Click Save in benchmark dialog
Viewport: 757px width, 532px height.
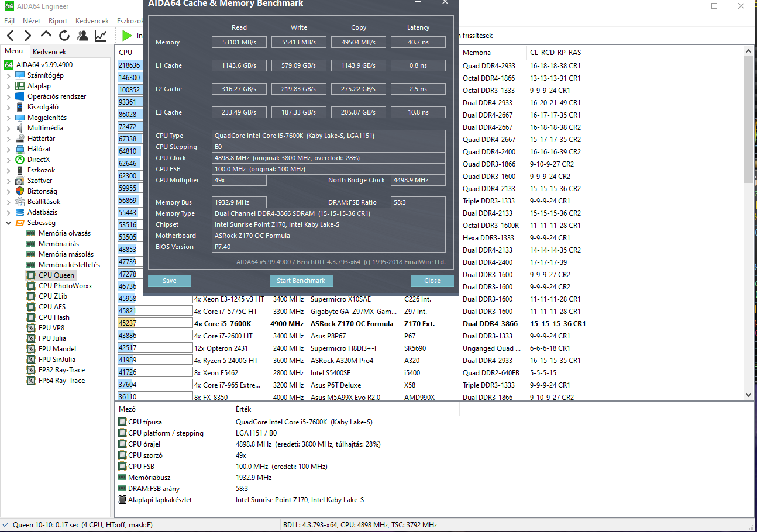170,281
